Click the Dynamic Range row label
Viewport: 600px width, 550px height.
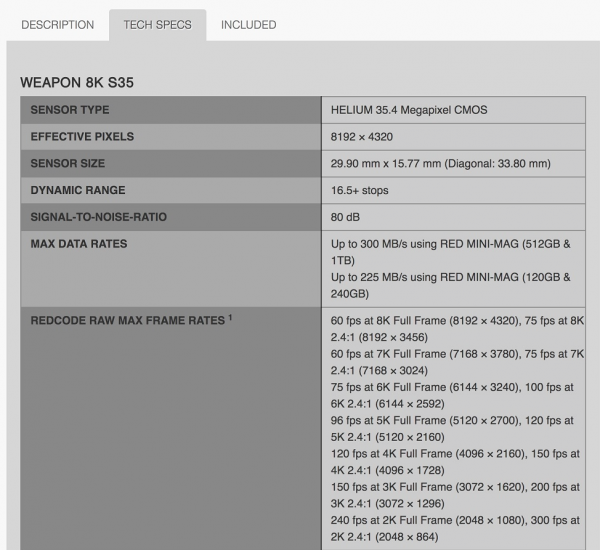coord(78,191)
